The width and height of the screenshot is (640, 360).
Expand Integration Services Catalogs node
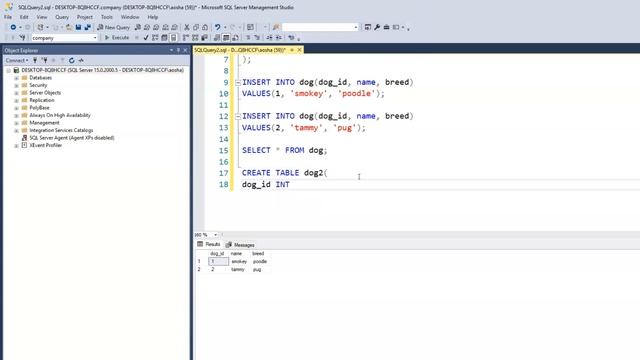coord(16,131)
